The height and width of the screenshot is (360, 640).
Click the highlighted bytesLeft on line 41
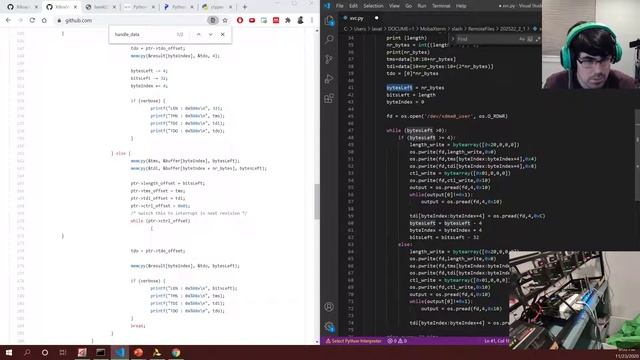coord(399,88)
